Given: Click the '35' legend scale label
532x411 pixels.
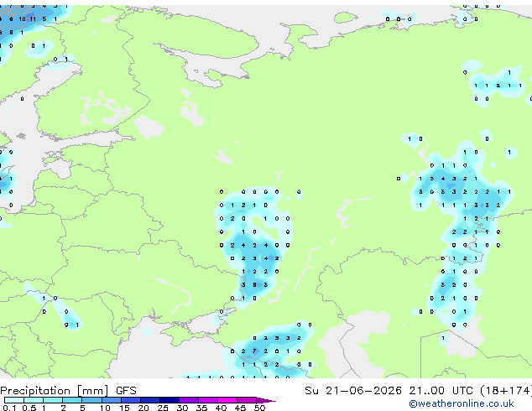Looking at the screenshot, I should pyautogui.click(x=201, y=408).
